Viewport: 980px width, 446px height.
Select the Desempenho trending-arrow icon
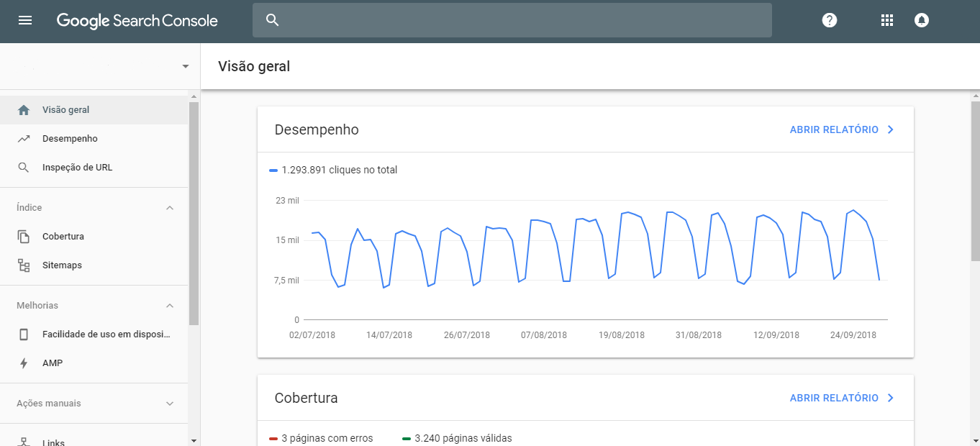coord(24,137)
